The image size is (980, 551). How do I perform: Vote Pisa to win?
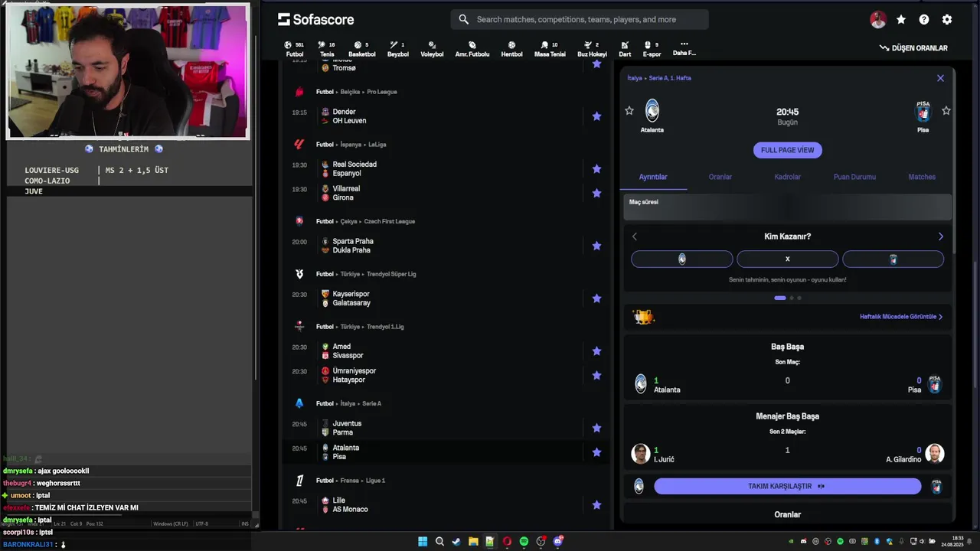pos(893,259)
